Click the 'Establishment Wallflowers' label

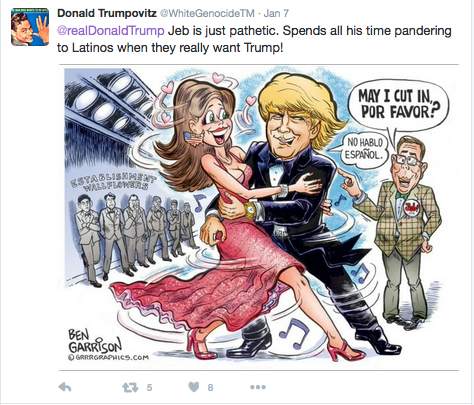tap(114, 181)
